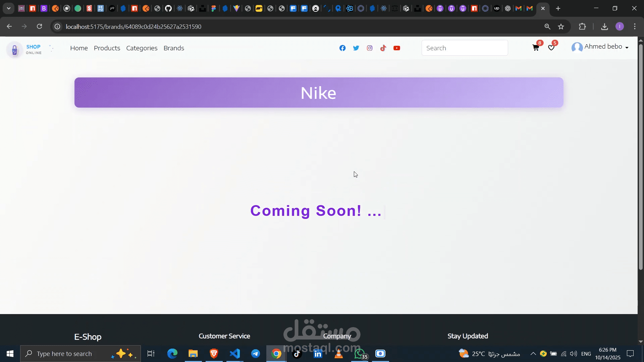Go to the Home nav item
Screen dimensions: 644x362
pyautogui.click(x=79, y=48)
